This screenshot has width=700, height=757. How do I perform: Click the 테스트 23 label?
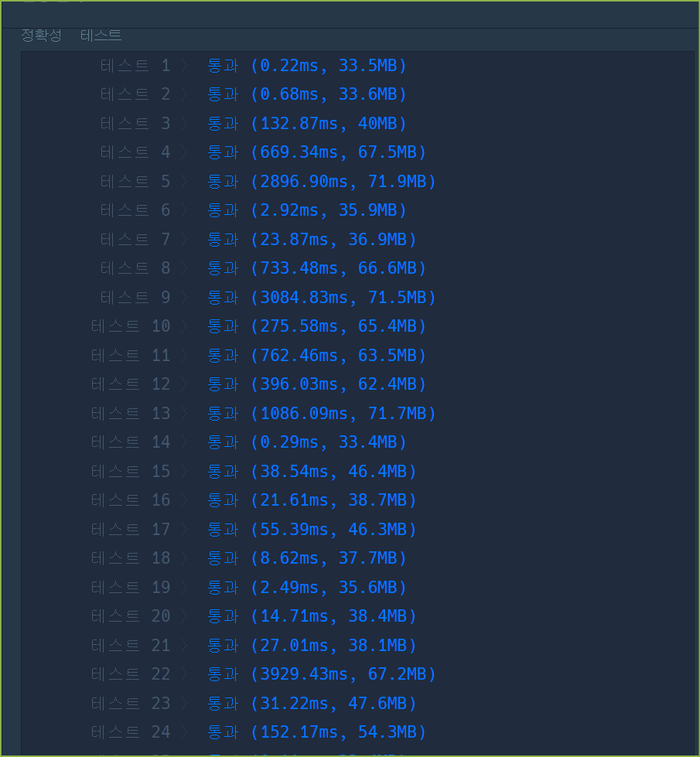[x=131, y=704]
